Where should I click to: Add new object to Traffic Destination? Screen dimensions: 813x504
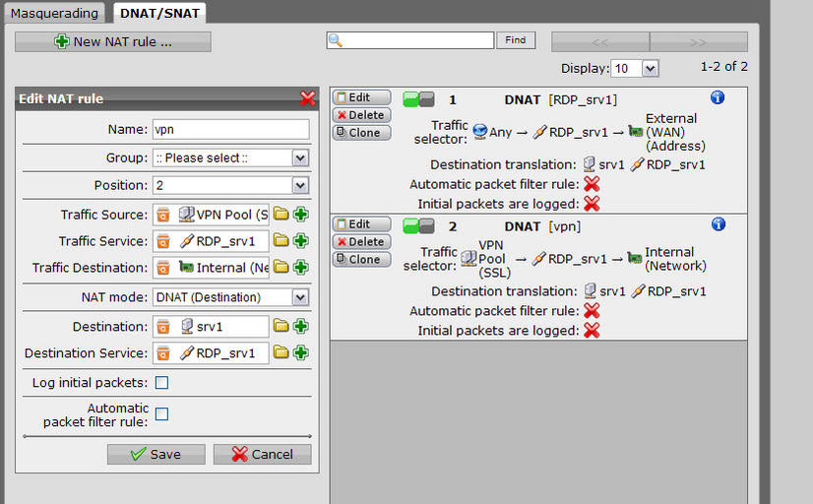[301, 267]
